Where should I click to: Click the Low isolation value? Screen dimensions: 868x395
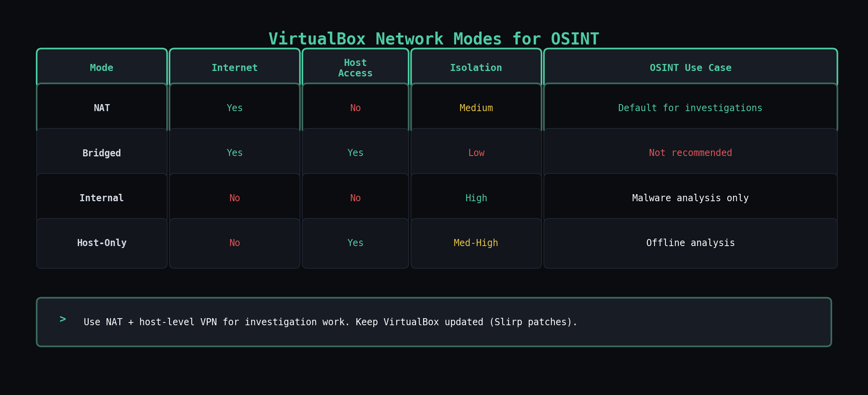pos(476,152)
